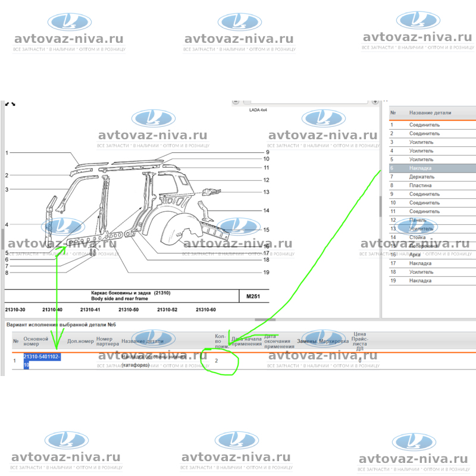
Task: Click the Накладка боковины нижняя name cell
Action: pos(154,361)
